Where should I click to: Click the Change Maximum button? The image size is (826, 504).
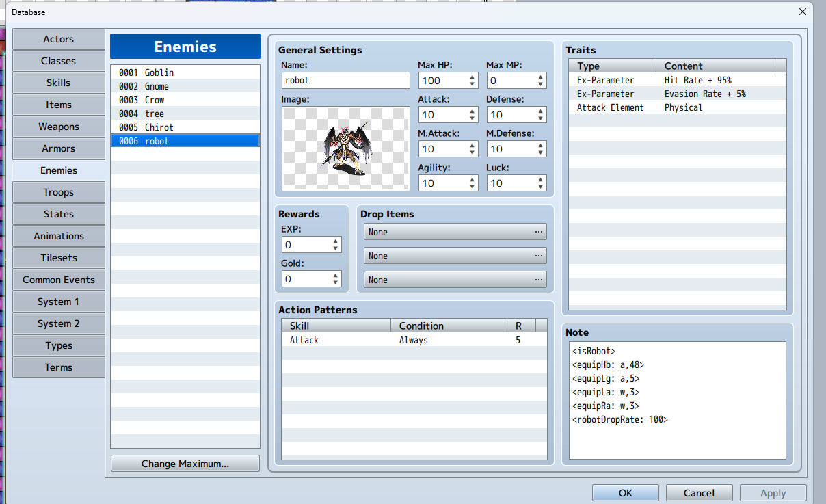pyautogui.click(x=185, y=464)
